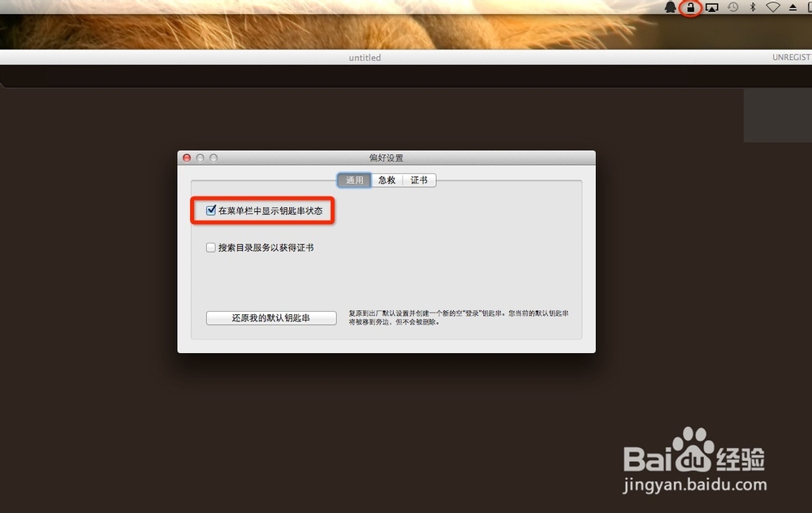Image resolution: width=812 pixels, height=513 pixels.
Task: Click the green zoom button on preferences window
Action: 213,157
